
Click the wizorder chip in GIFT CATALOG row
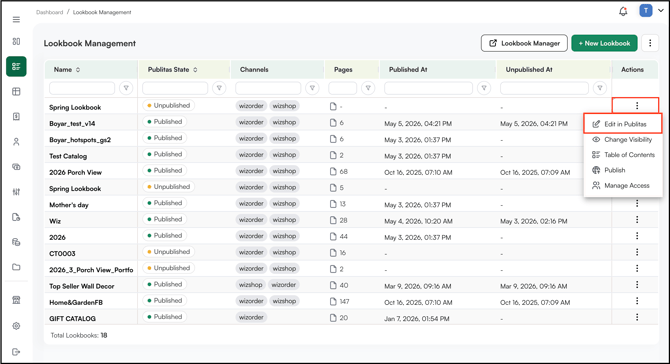251,317
